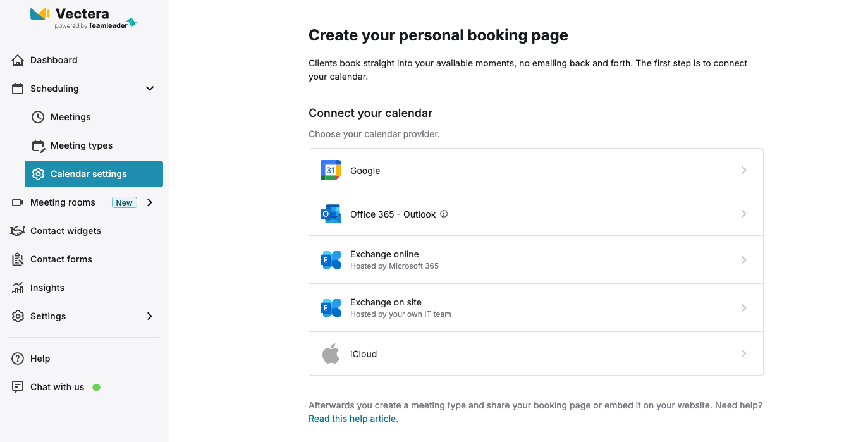Viewport: 868px width, 442px height.
Task: Click the Meeting rooms label
Action: [63, 202]
